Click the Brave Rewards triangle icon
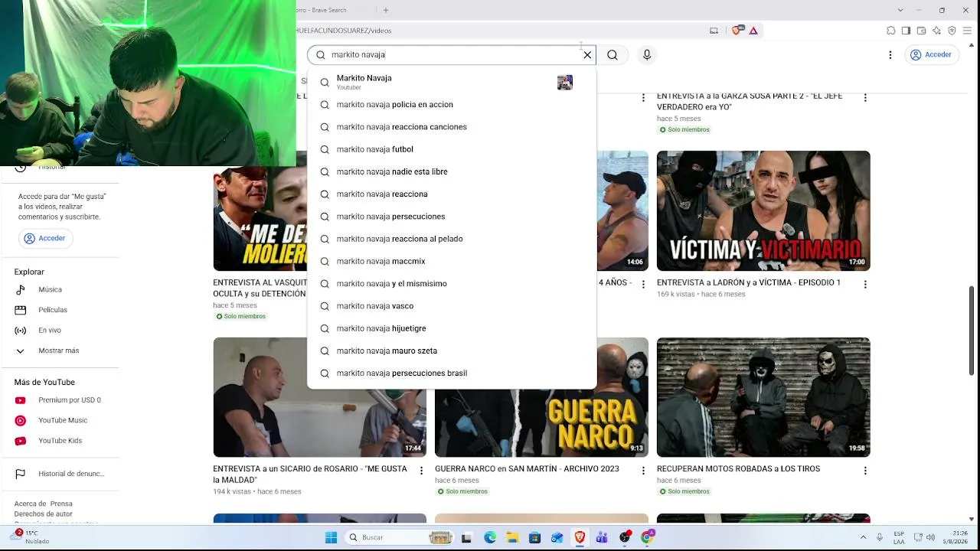This screenshot has height=551, width=980. (x=753, y=31)
